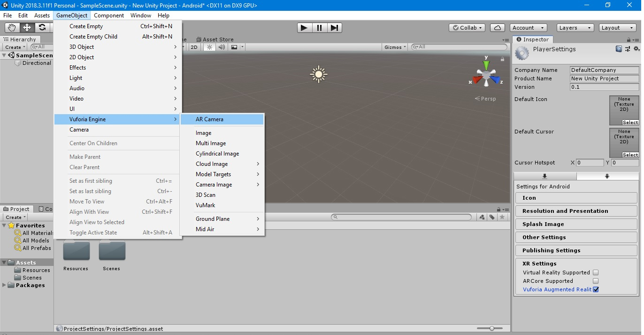Image resolution: width=644 pixels, height=335 pixels.
Task: Click the Scene view search field
Action: tap(459, 47)
